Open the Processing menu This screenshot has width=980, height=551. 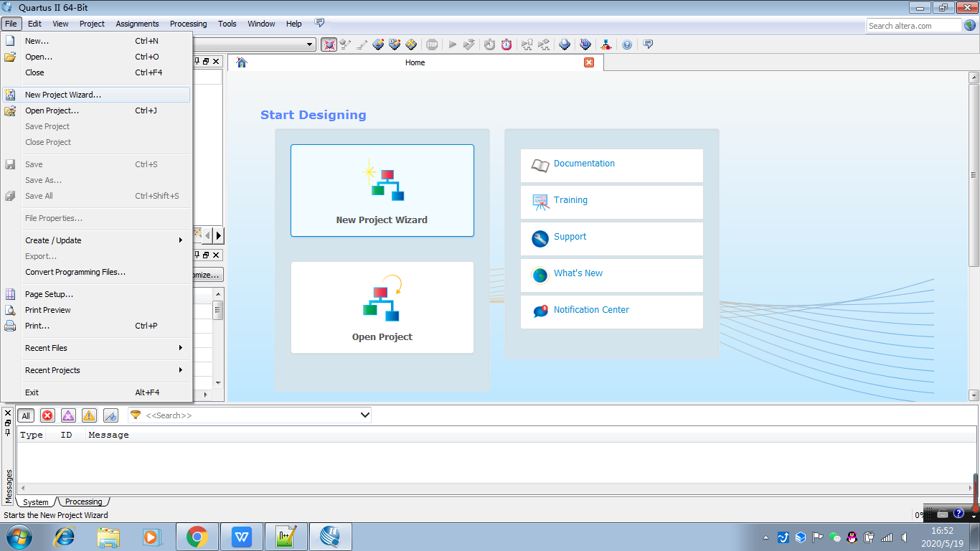pos(188,24)
